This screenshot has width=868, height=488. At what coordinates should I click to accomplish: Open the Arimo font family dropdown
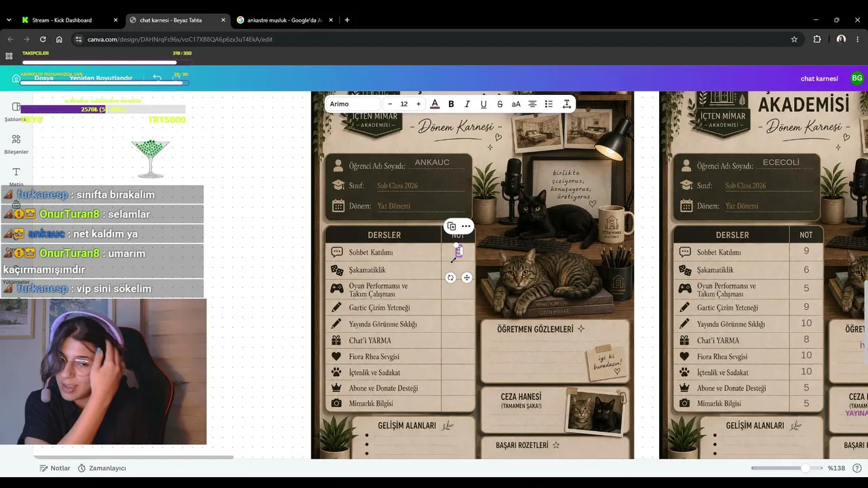[353, 104]
